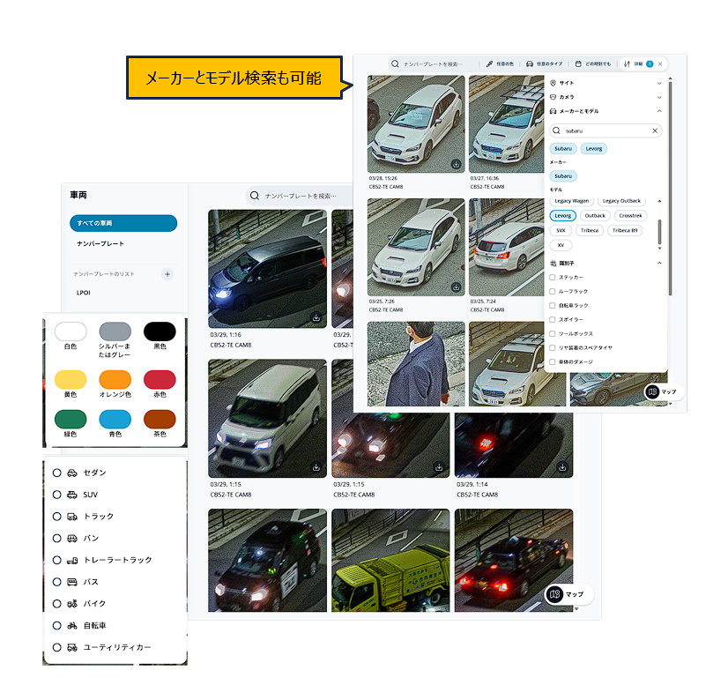Image resolution: width=728 pixels, height=700 pixels.
Task: Open the どの時刻でも time filter
Action: click(593, 64)
